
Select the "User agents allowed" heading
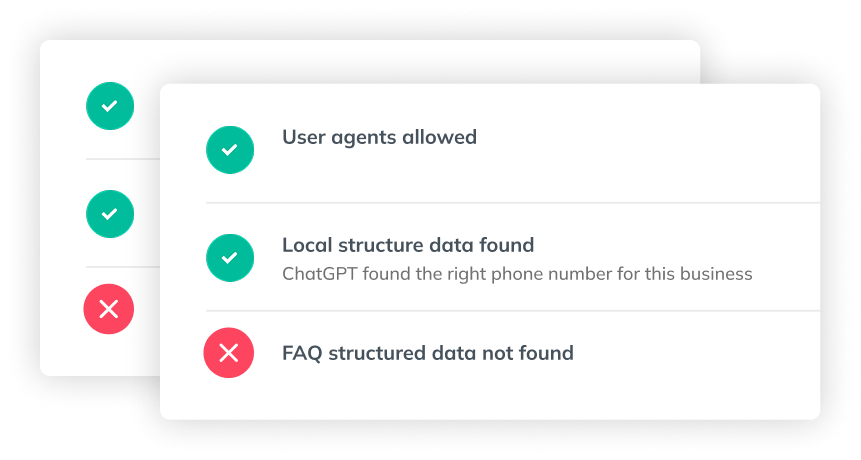tap(379, 137)
